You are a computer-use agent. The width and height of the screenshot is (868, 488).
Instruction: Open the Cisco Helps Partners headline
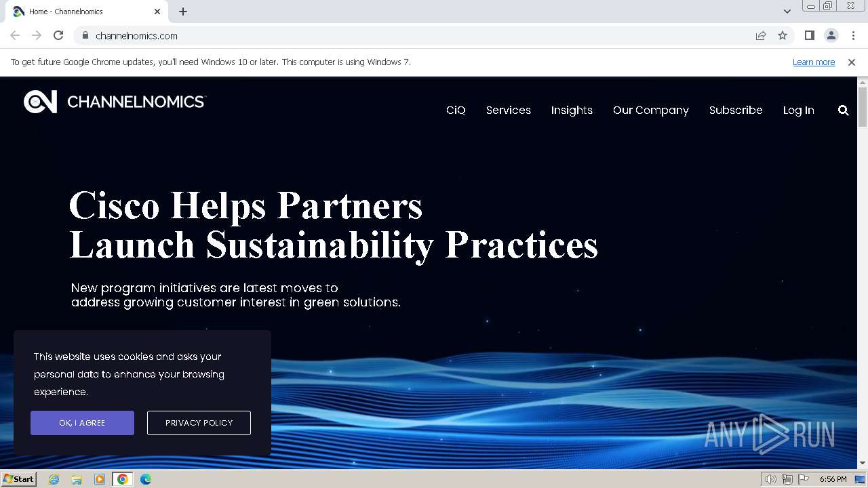[x=334, y=225]
